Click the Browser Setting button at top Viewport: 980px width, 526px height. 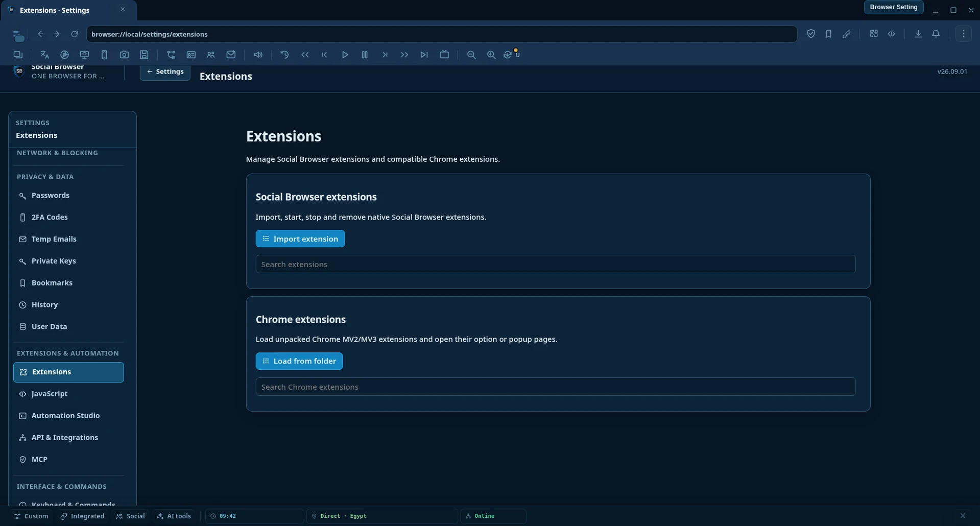(x=893, y=7)
